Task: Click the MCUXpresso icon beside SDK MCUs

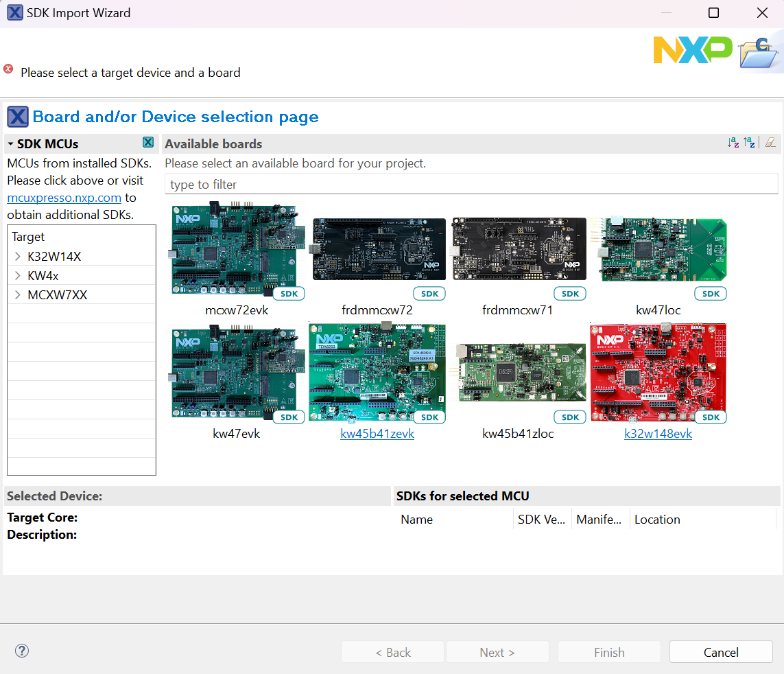Action: 148,143
